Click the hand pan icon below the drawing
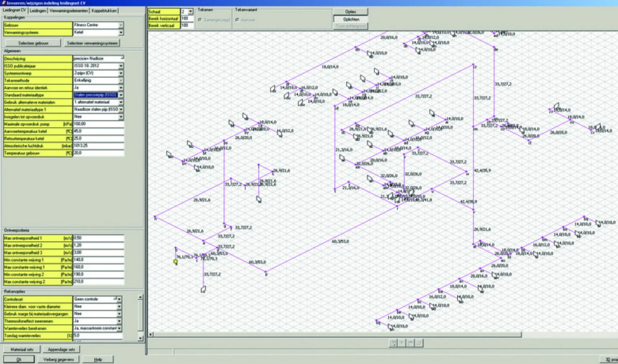The height and width of the screenshot is (364, 618). 410,343
